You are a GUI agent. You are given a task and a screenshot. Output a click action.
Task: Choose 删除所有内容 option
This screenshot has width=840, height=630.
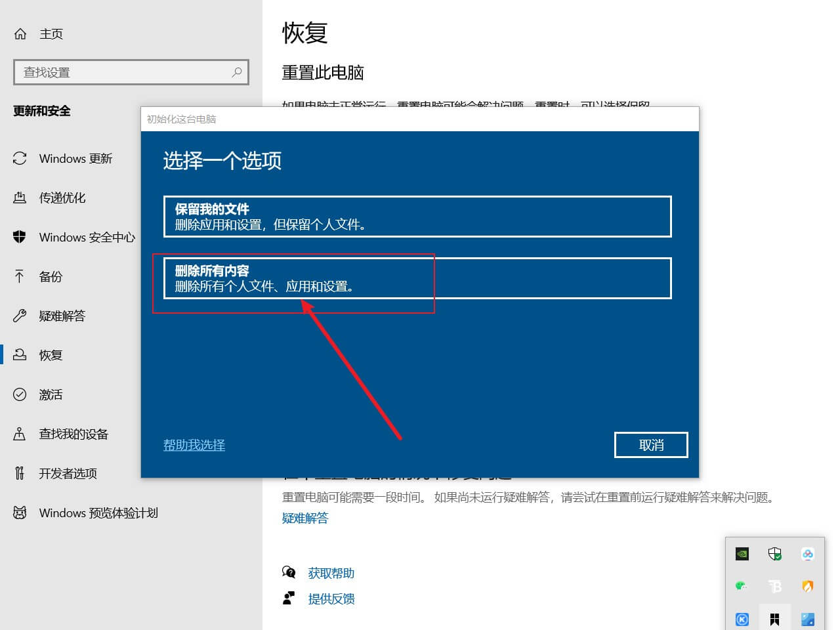417,278
